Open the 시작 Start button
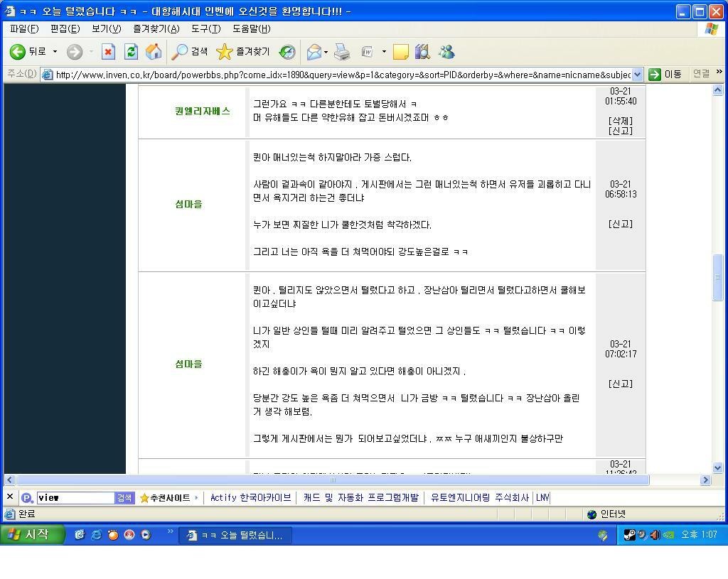Viewport: 728px width, 579px height. tap(31, 534)
